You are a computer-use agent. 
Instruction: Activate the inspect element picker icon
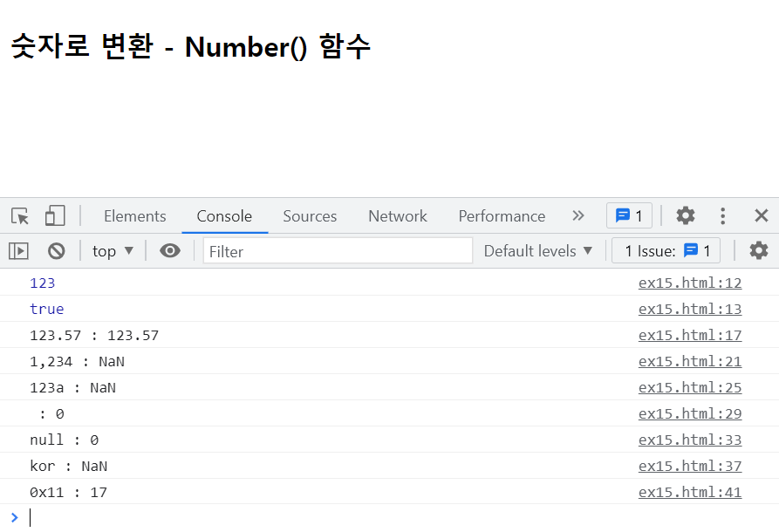pos(20,216)
